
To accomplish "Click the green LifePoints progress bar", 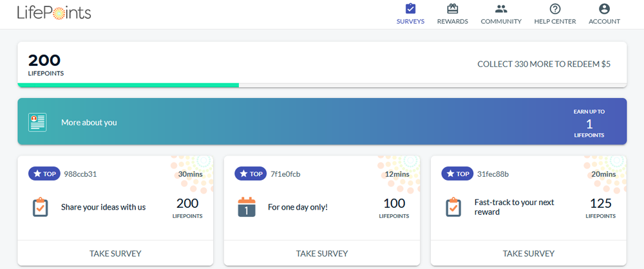I will [128, 85].
